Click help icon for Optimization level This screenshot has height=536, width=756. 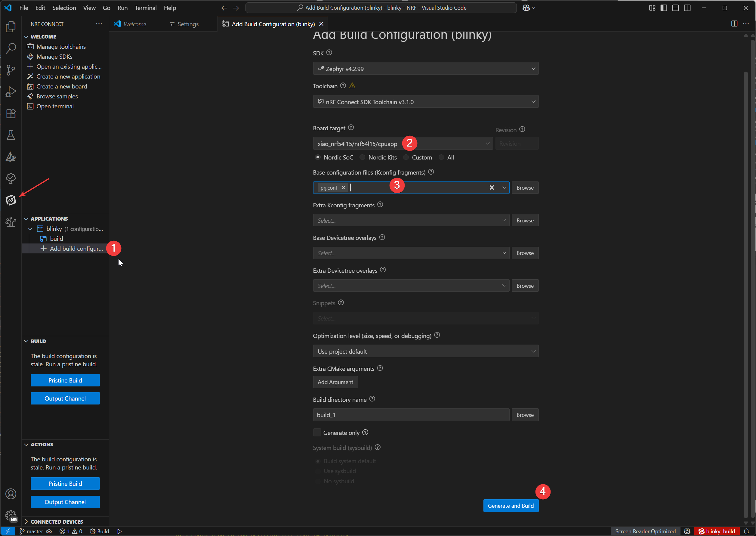tap(437, 335)
